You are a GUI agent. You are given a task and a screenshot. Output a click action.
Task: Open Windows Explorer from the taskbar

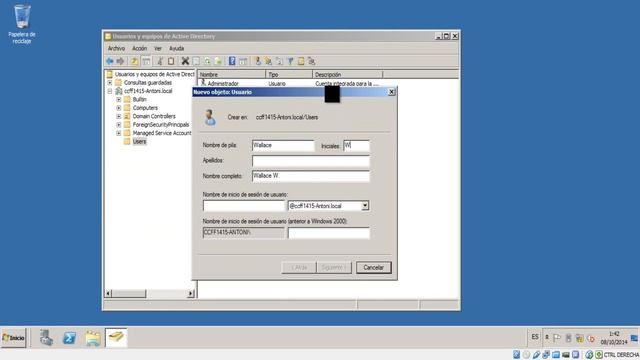(93, 338)
